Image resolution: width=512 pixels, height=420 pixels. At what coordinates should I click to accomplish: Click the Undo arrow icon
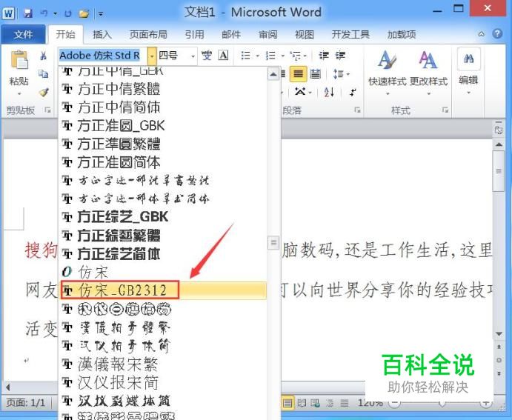click(44, 13)
